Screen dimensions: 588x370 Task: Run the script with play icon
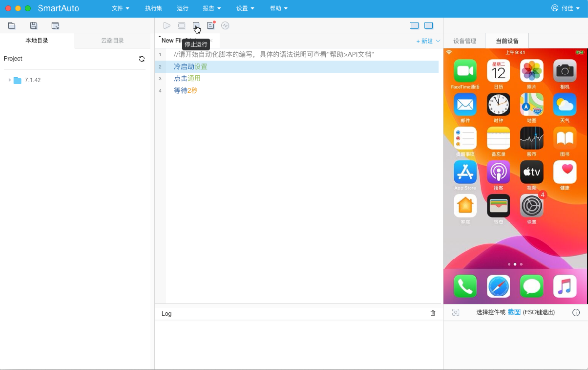[x=167, y=26]
